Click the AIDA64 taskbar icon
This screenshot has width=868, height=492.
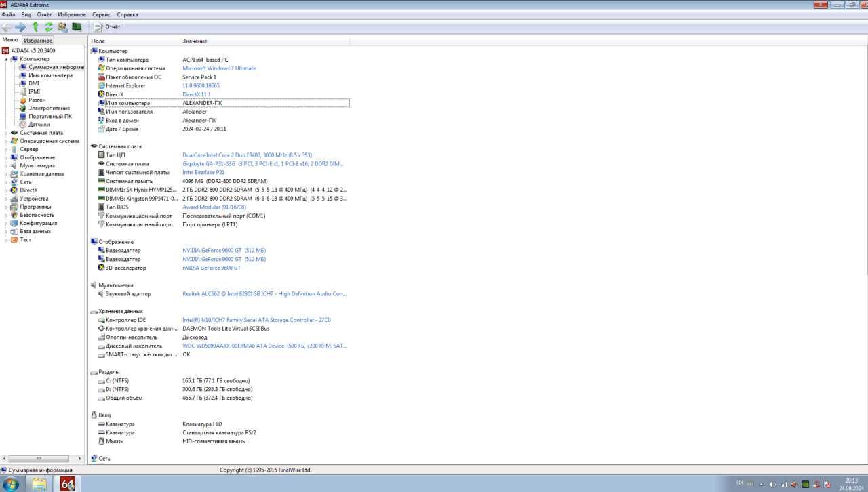(68, 483)
